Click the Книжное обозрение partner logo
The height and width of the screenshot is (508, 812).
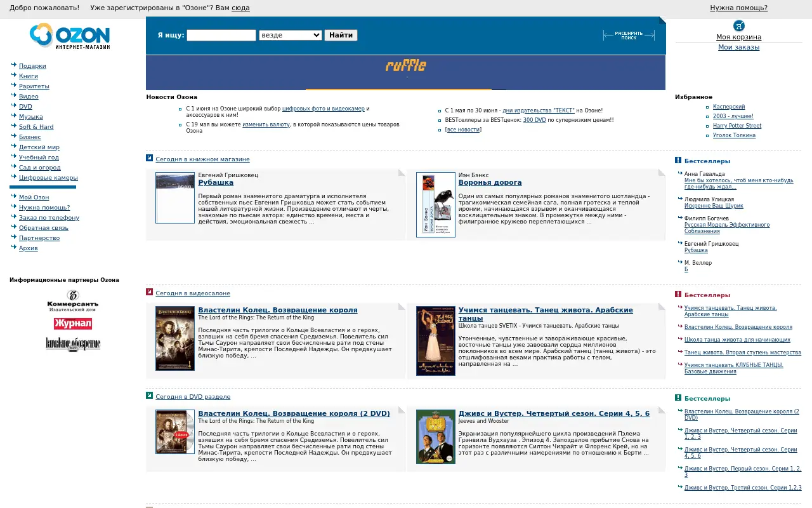click(x=73, y=344)
